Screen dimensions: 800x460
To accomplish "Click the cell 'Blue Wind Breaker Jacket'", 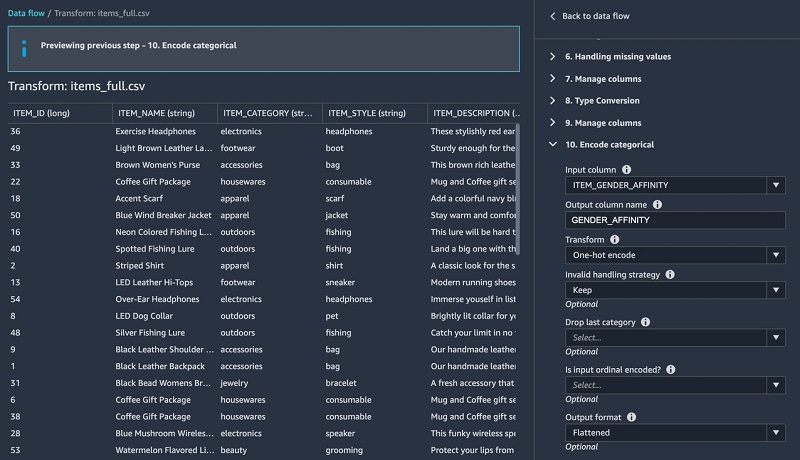I will (163, 215).
